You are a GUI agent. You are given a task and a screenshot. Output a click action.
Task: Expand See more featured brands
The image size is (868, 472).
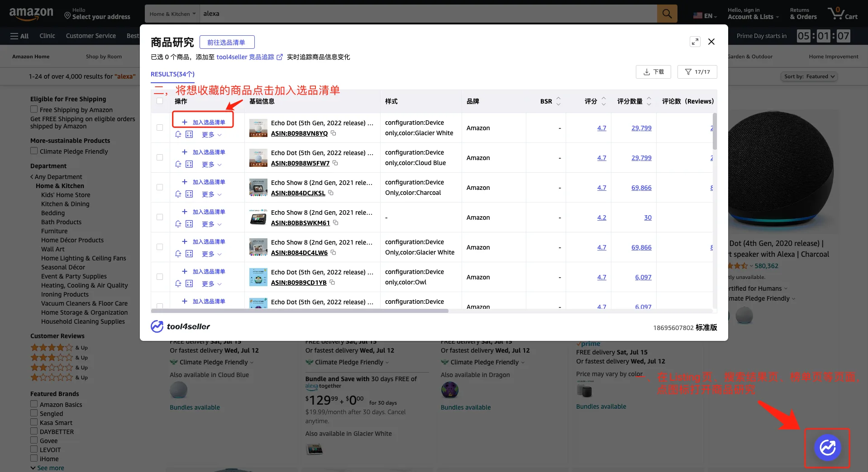pyautogui.click(x=47, y=468)
